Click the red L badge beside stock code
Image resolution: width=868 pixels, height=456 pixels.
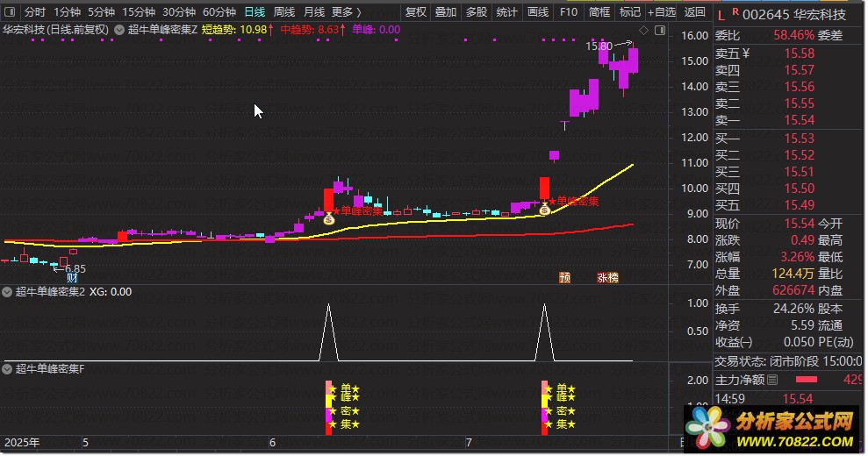(x=721, y=16)
